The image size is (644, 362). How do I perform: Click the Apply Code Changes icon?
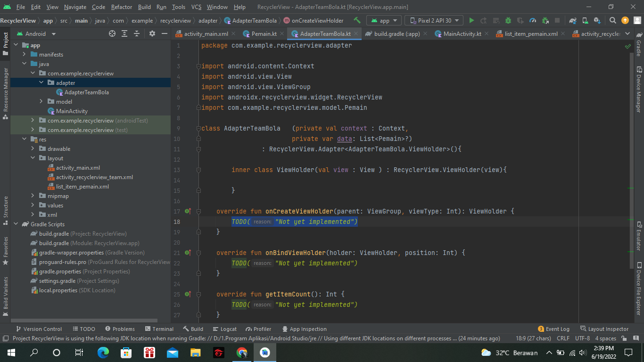click(496, 21)
